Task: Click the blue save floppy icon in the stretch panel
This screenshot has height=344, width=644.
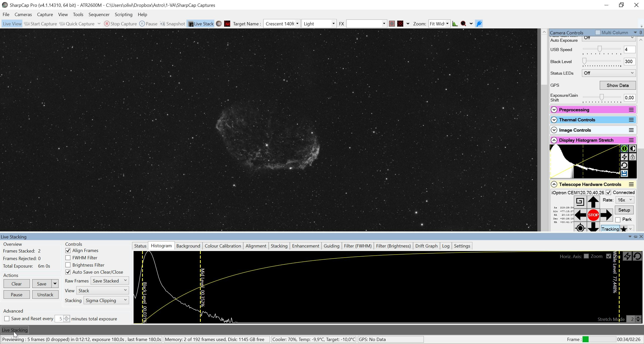Action: 624,173
